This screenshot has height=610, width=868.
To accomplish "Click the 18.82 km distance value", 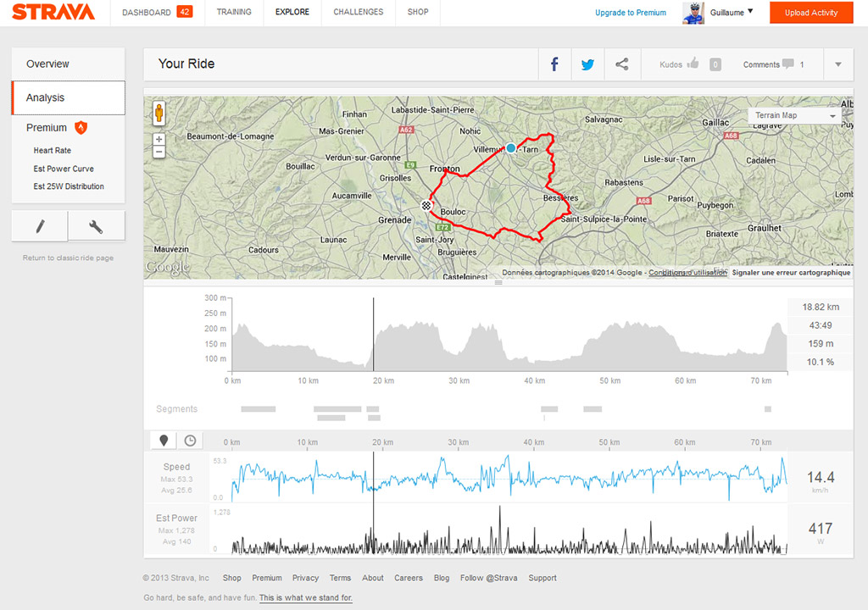I will tap(821, 308).
